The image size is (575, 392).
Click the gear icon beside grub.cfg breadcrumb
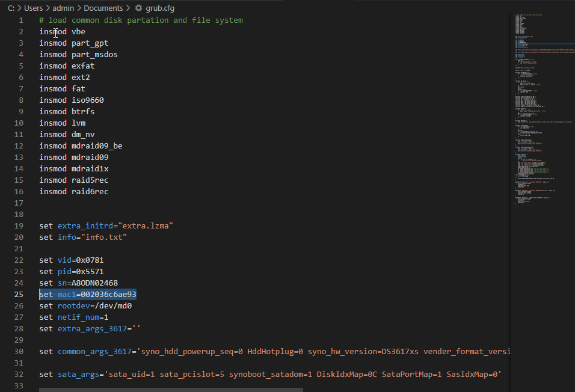(138, 8)
